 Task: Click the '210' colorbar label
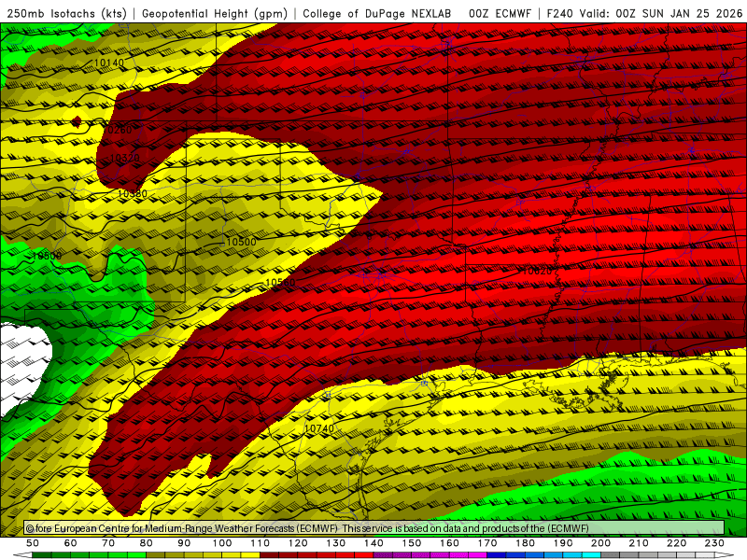639,543
